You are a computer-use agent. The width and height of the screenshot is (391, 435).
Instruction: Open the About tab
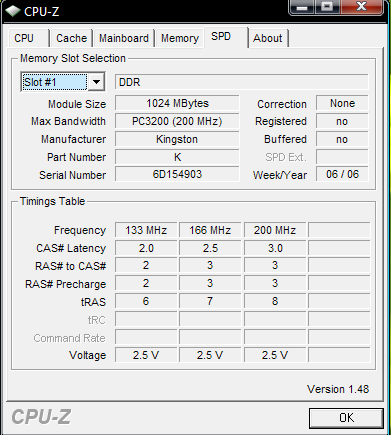(268, 38)
